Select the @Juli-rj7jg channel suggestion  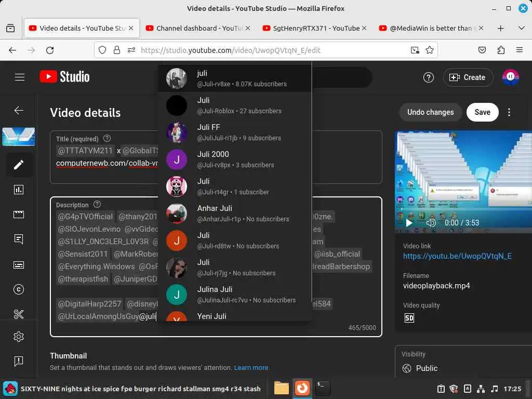tap(235, 268)
